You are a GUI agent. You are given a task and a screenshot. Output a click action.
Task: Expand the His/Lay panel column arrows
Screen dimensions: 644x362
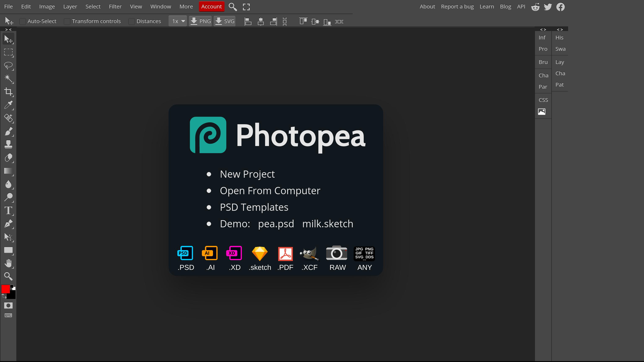[560, 30]
